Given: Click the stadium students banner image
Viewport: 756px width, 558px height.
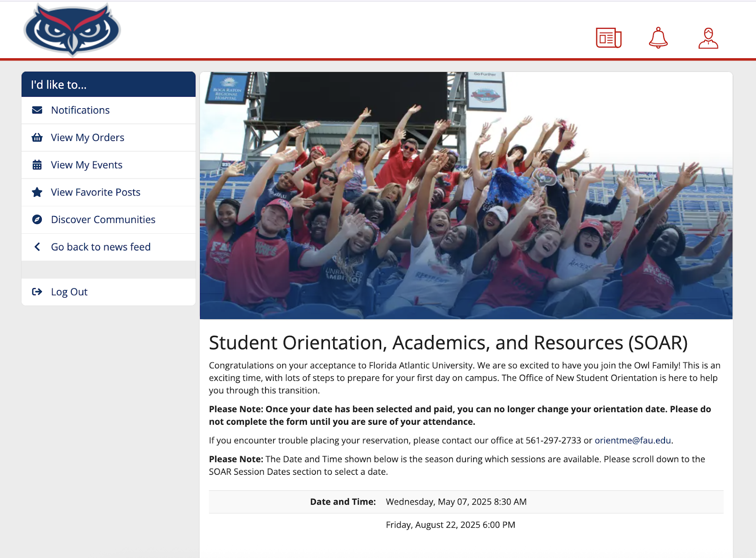Looking at the screenshot, I should (x=466, y=196).
